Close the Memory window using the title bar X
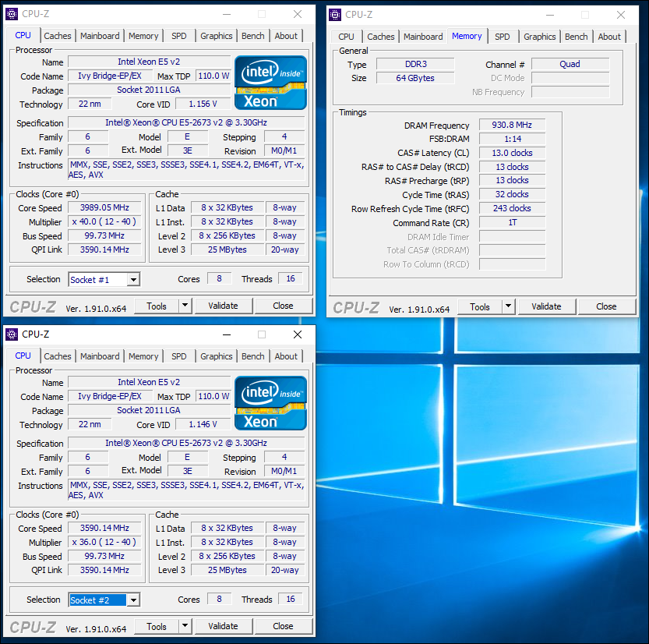This screenshot has height=644, width=649. pos(621,14)
